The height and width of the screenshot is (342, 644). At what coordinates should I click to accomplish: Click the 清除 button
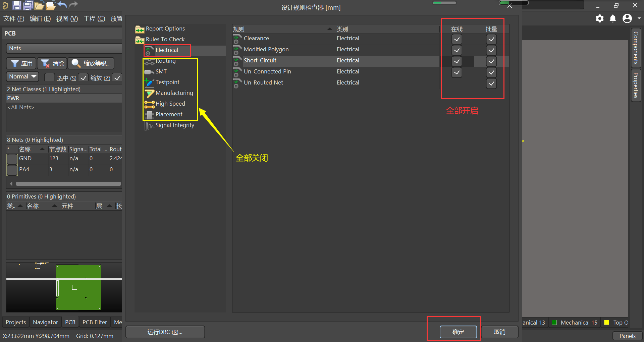tap(52, 63)
